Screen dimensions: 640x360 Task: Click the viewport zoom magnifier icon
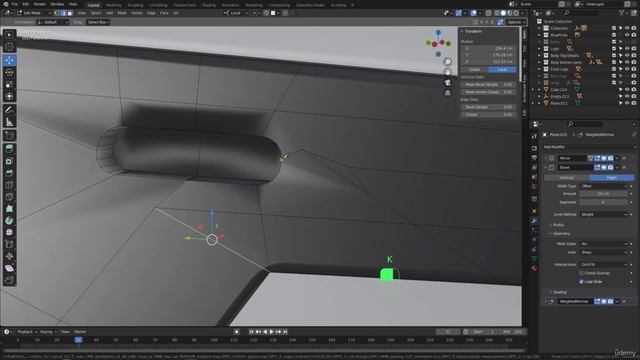click(x=448, y=62)
